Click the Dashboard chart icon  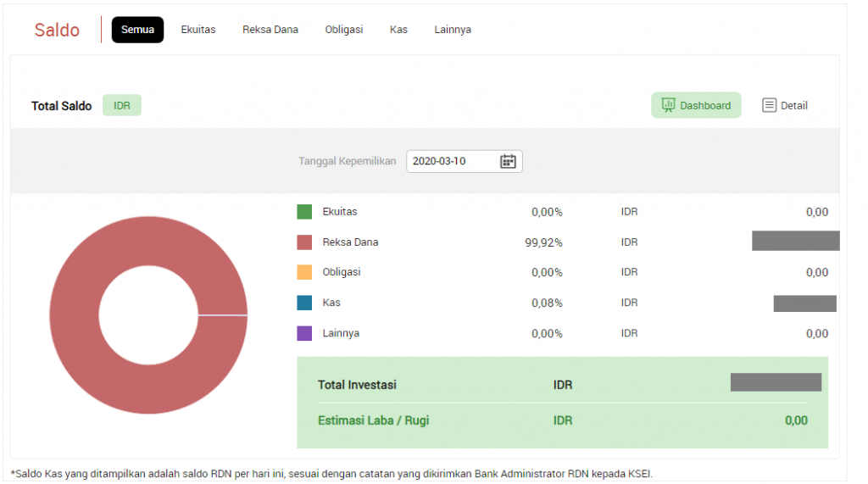[668, 105]
